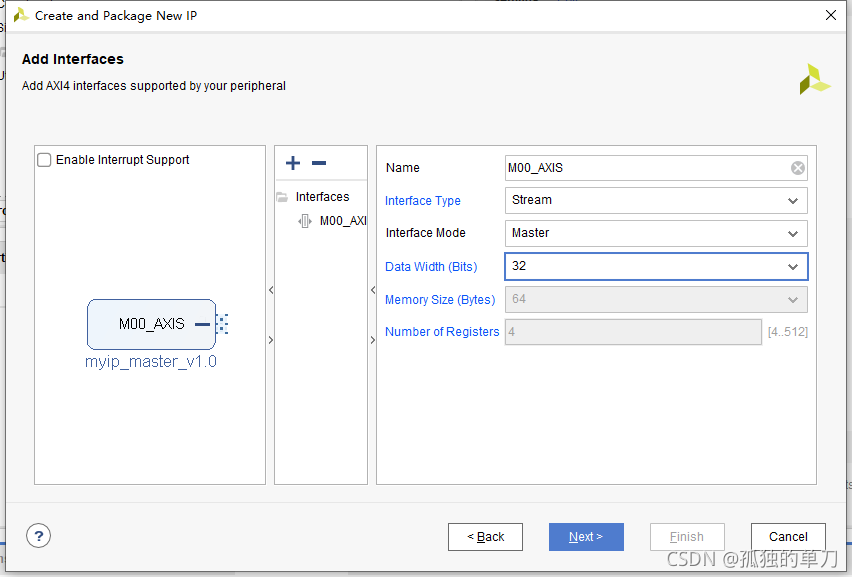Select the Interfaces tree root item

pyautogui.click(x=322, y=197)
